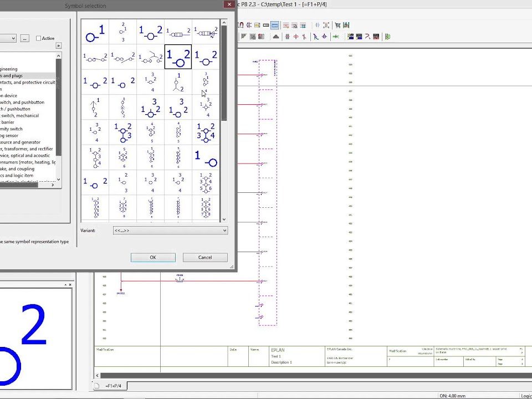Click the ellipsis browse button
Screen dimensions: 532x399
click(x=24, y=38)
